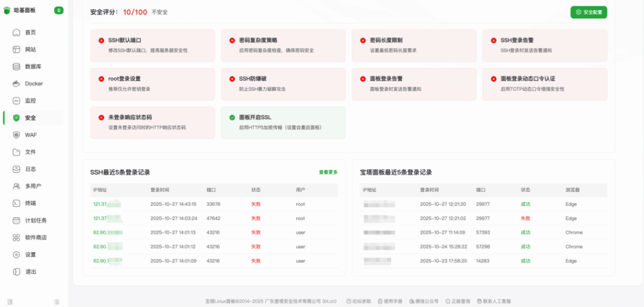Click the 论坛求助 forum help footer link
Screen dimensions: 644x307
[x=358, y=301]
